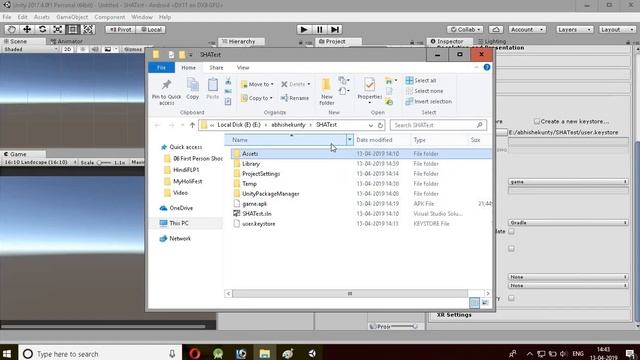Click Rename in ribbon
This screenshot has width=640, height=360.
tap(295, 98)
